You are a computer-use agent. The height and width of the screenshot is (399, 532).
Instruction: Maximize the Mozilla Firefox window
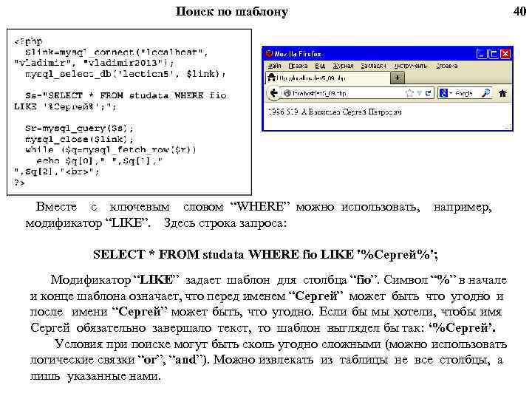pos(494,54)
